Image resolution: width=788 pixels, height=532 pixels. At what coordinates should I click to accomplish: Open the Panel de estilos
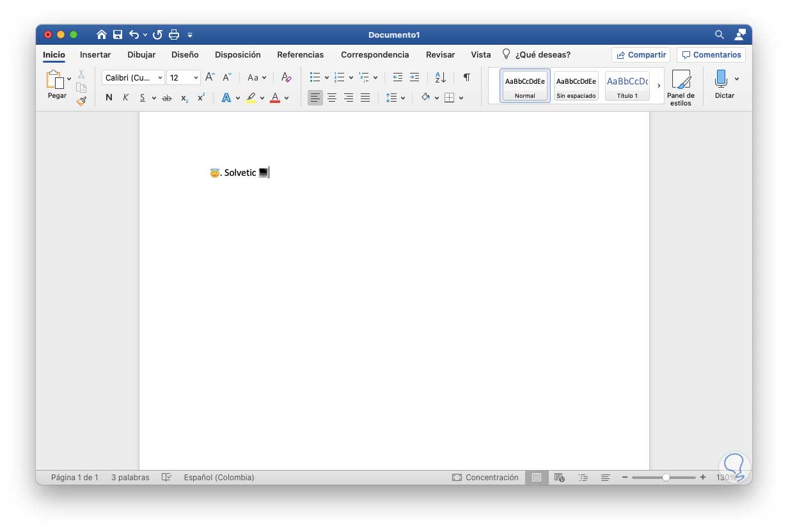pos(681,88)
